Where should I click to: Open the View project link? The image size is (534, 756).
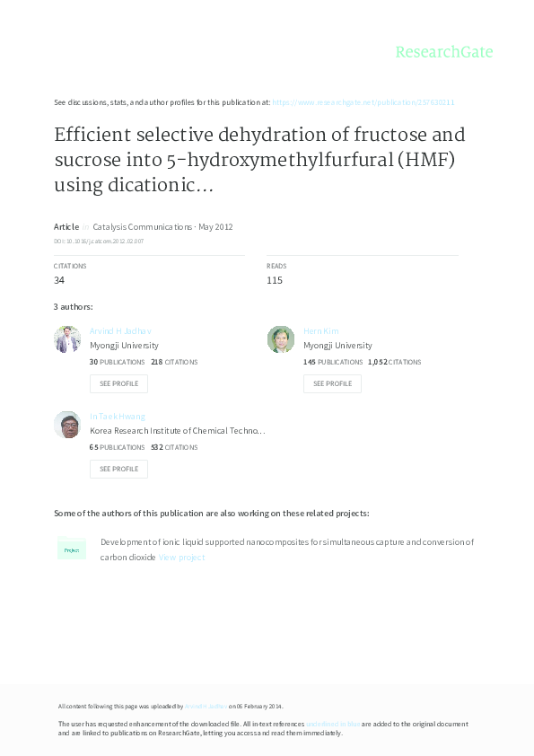[180, 556]
